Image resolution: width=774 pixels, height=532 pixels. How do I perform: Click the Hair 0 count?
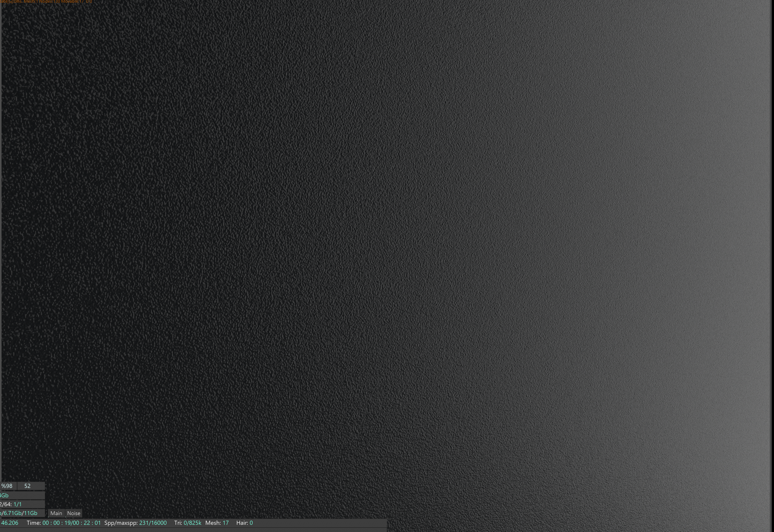[244, 523]
